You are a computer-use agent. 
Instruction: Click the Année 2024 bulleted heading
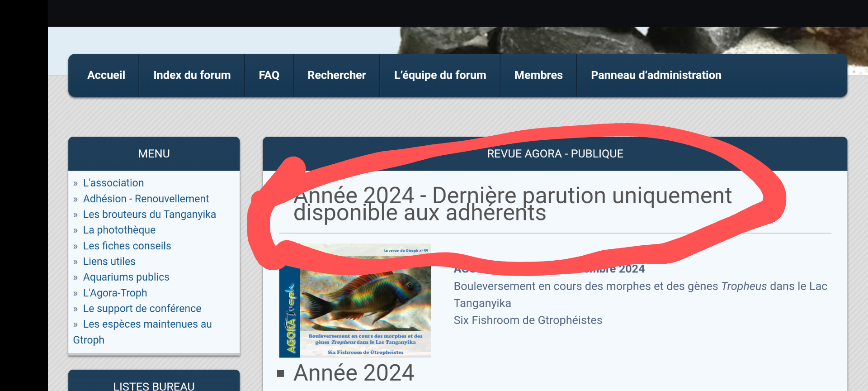(354, 373)
